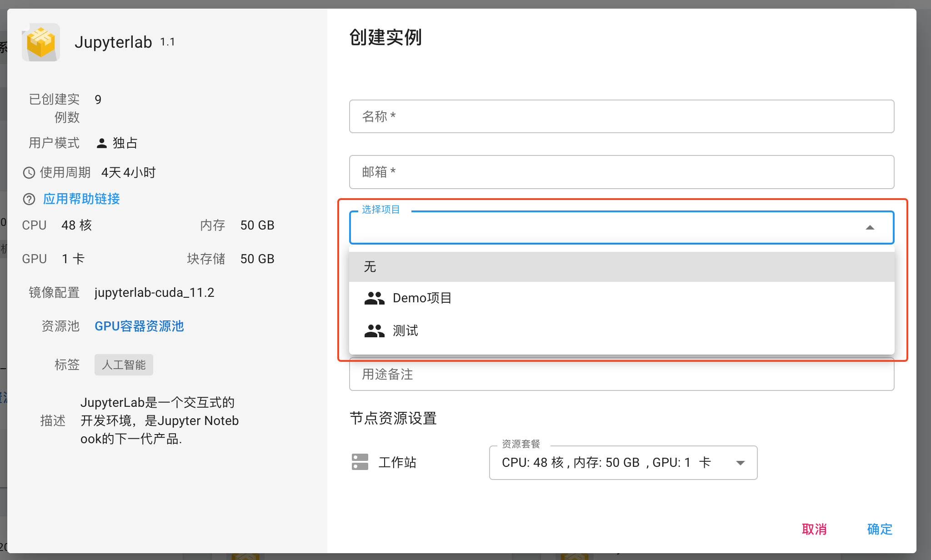Open the 应用帮助链接 link
931x560 pixels.
(x=81, y=199)
